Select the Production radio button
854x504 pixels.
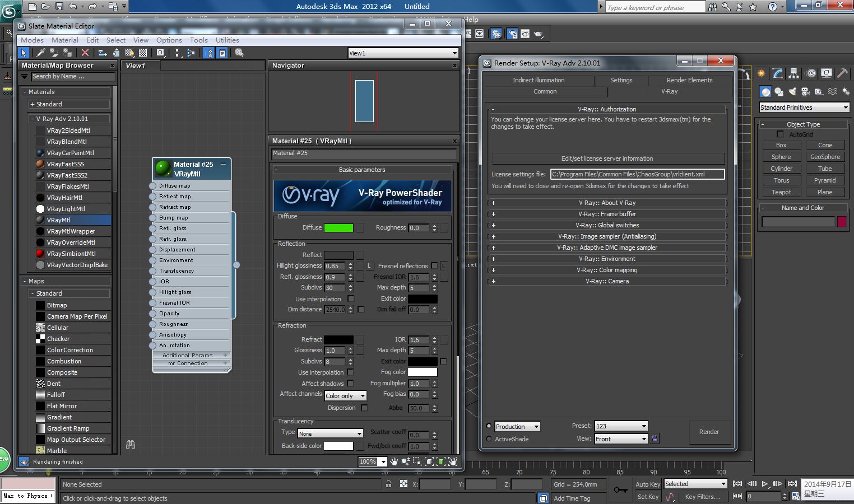(x=489, y=426)
